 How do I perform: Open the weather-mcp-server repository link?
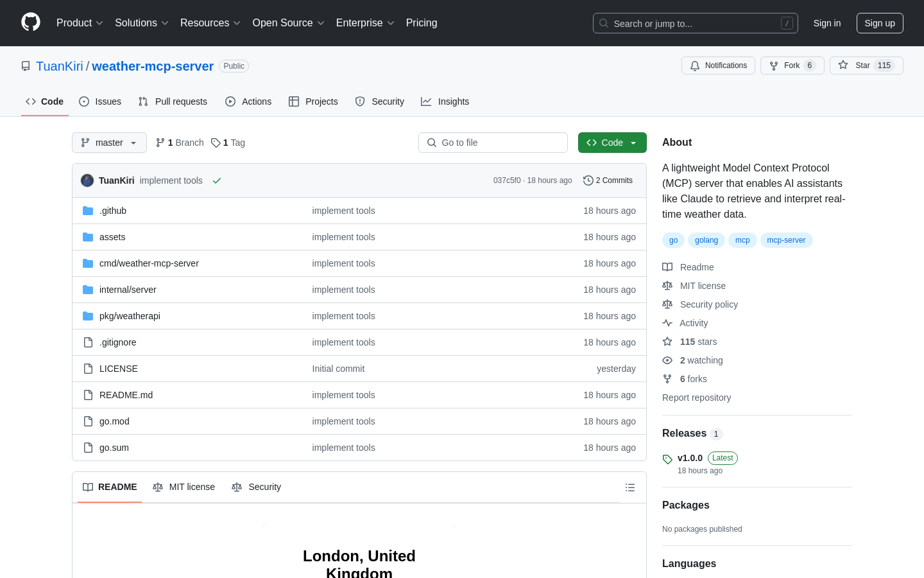click(153, 66)
